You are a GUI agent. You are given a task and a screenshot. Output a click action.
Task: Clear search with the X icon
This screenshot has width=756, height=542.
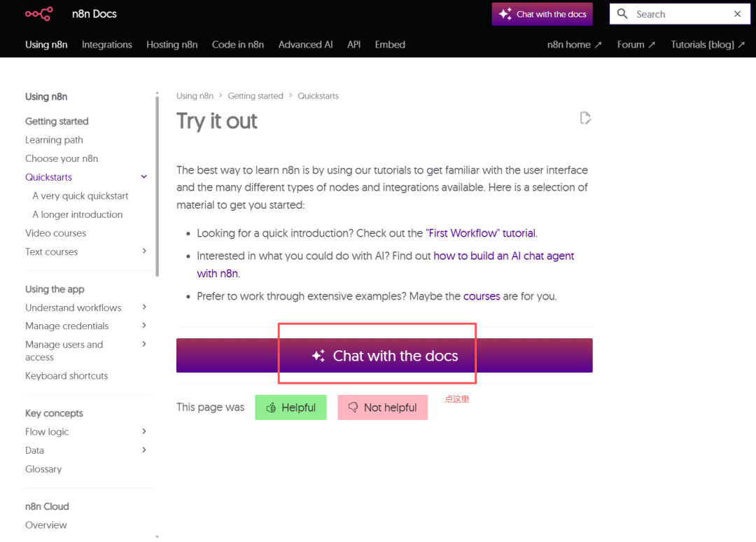[737, 14]
